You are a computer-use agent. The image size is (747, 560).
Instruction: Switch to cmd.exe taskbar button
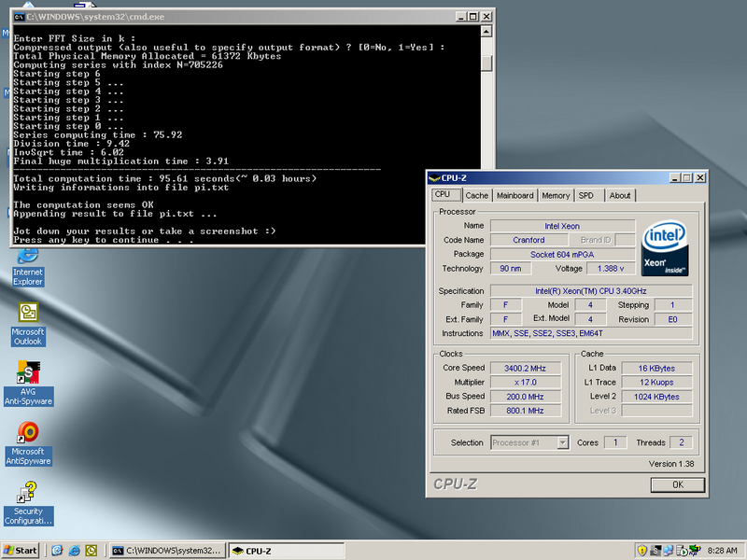pyautogui.click(x=167, y=551)
